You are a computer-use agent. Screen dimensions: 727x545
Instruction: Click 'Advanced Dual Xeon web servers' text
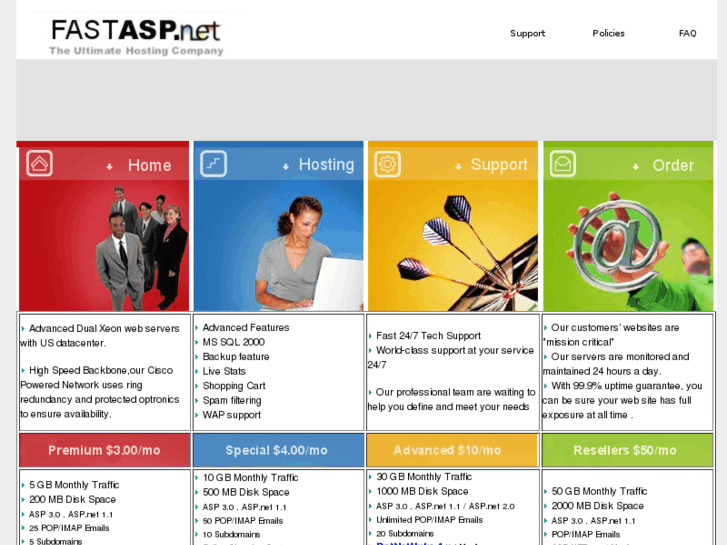104,328
